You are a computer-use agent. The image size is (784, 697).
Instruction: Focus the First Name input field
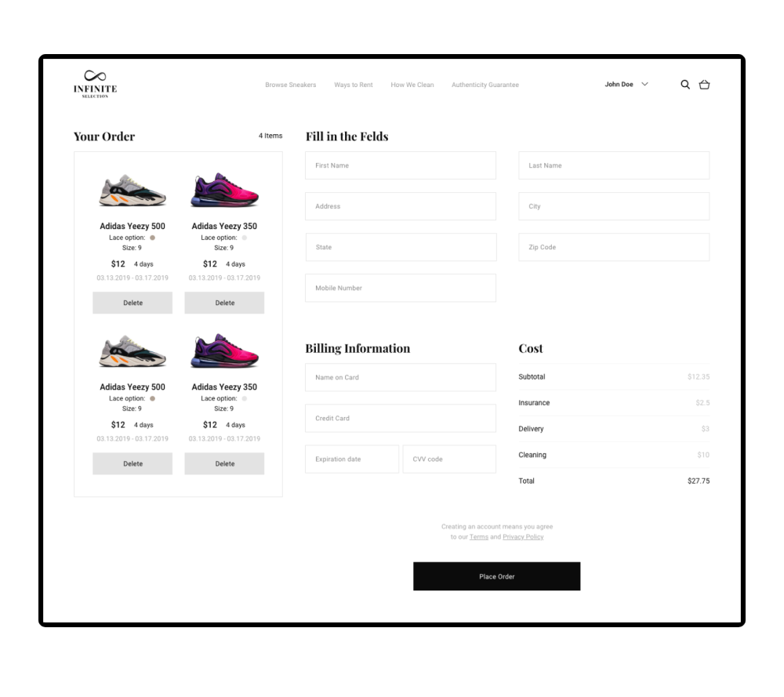pos(401,165)
